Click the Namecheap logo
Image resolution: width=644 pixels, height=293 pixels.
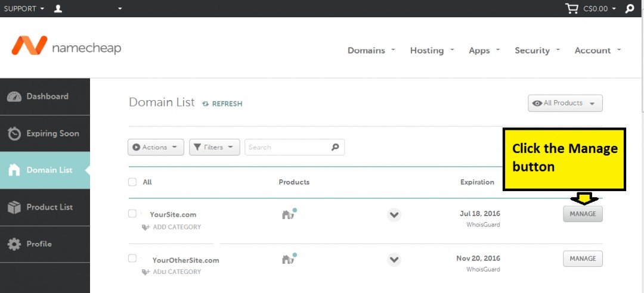66,45
